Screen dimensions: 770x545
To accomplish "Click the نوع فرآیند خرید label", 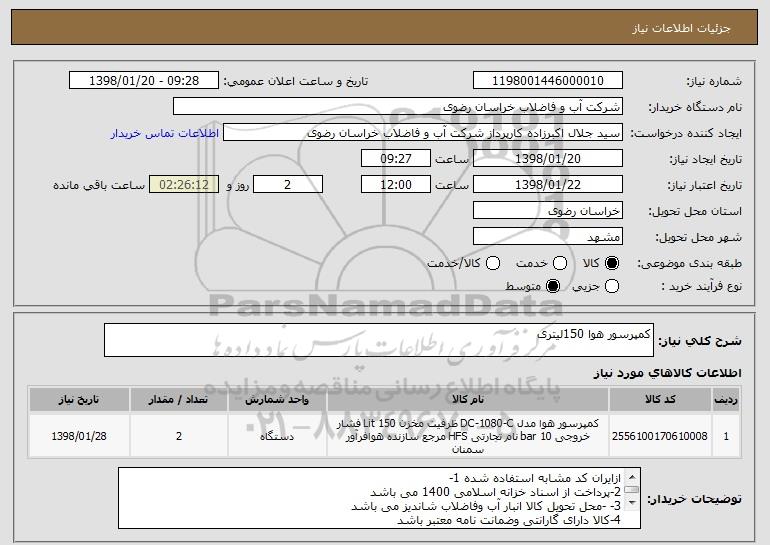I will point(701,286).
